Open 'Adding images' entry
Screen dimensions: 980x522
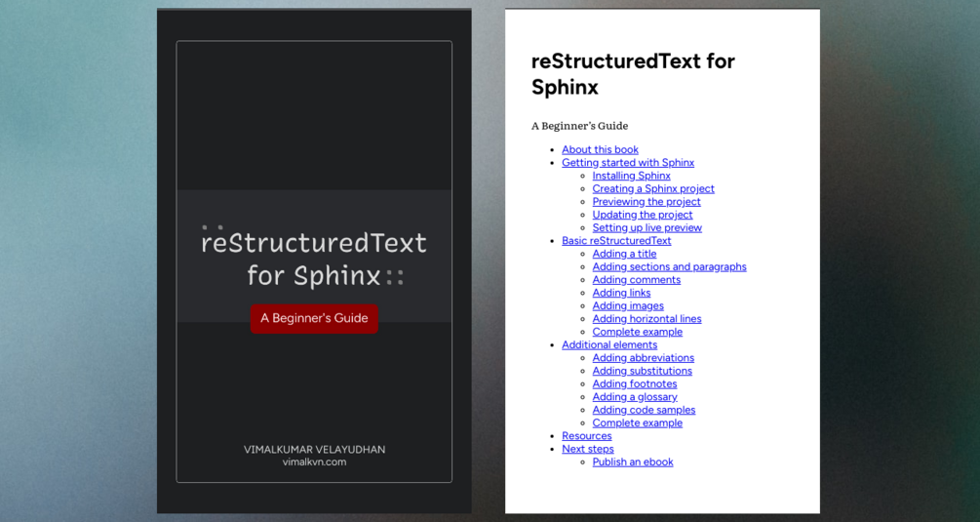pos(628,305)
